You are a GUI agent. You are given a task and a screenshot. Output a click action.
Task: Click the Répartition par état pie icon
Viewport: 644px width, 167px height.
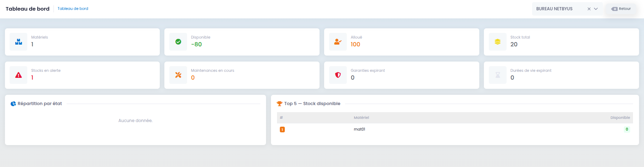(x=13, y=104)
